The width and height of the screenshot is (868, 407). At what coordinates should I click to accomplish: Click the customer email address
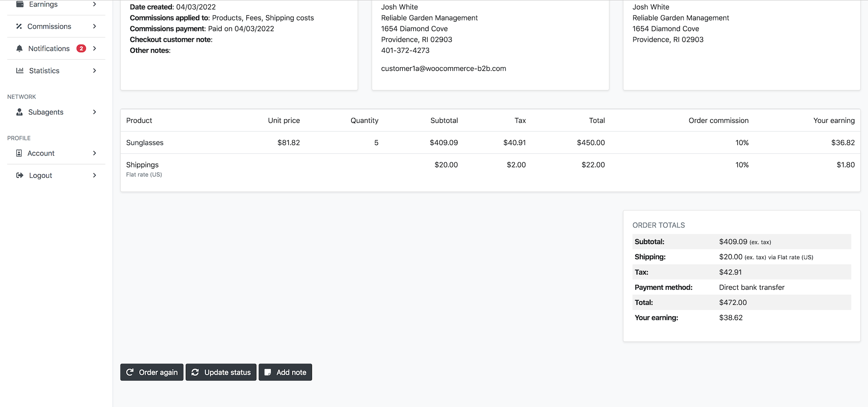443,69
